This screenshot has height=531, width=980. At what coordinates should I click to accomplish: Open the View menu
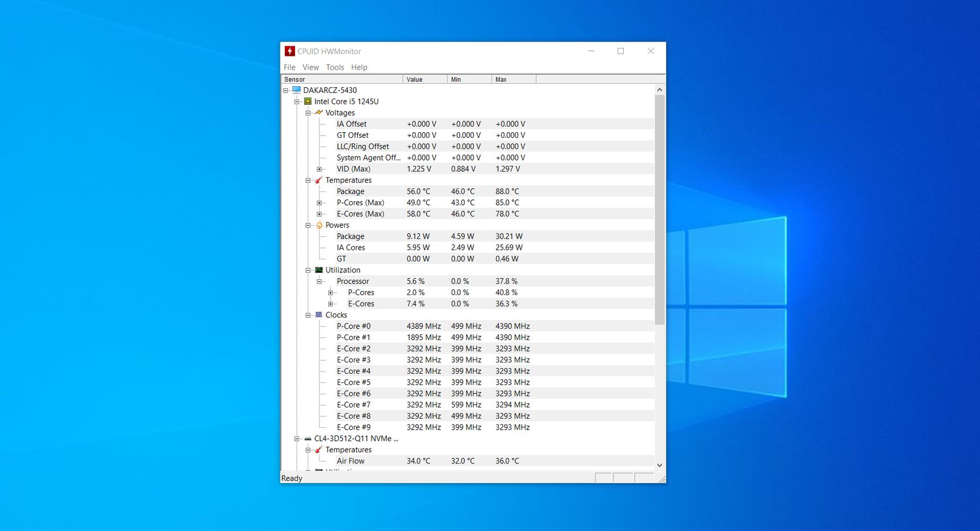tap(311, 67)
